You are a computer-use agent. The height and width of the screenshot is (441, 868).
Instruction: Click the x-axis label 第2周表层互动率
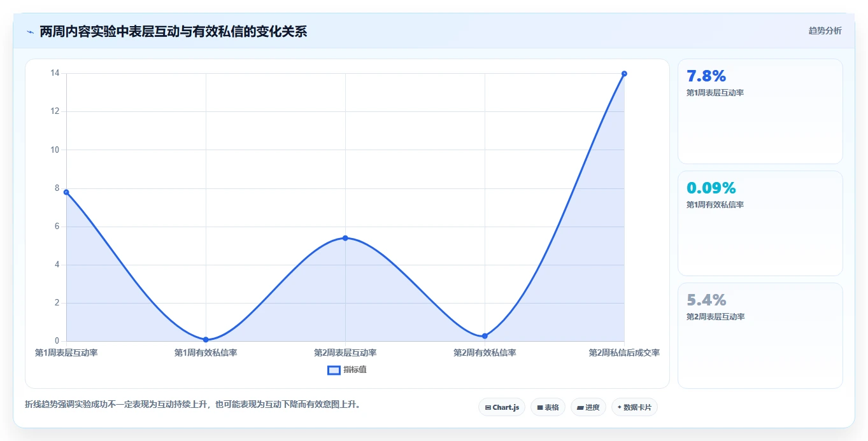(345, 353)
